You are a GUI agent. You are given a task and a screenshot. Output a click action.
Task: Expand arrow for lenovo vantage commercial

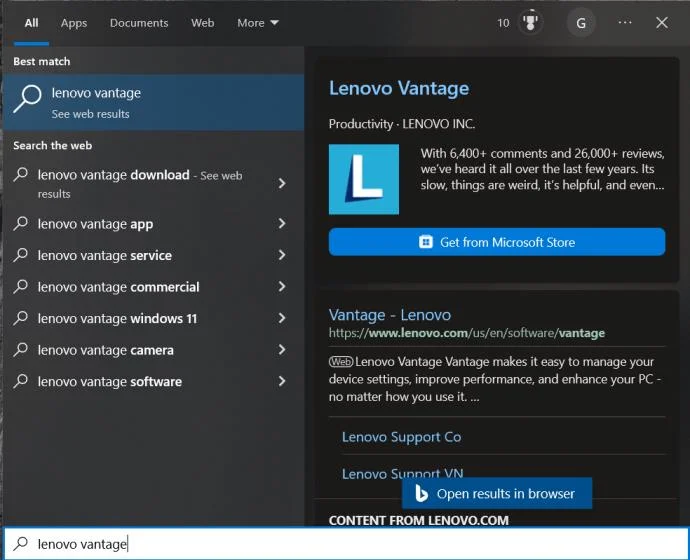pos(282,286)
